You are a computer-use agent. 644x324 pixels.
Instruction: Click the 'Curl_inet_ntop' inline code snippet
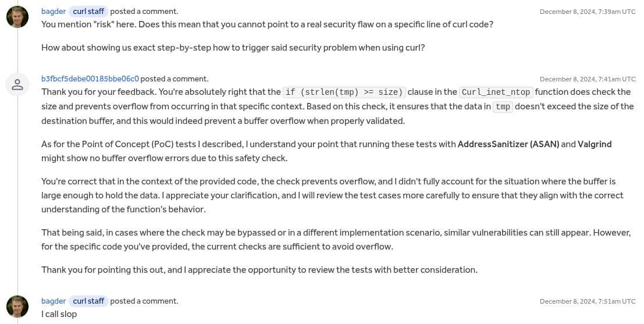tap(496, 92)
